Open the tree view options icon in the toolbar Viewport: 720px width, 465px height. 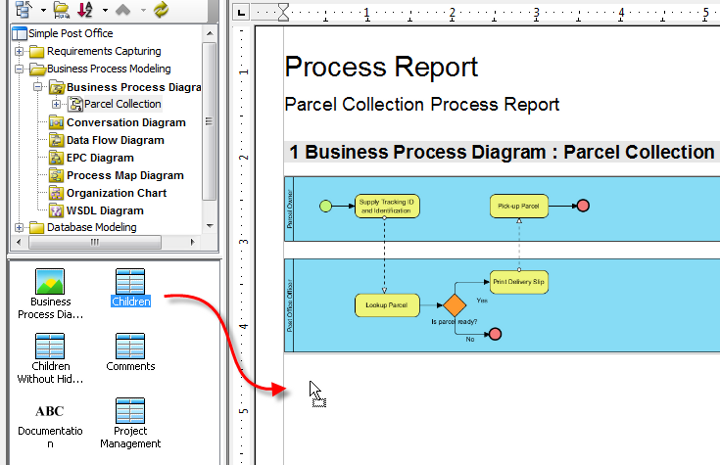[23, 9]
